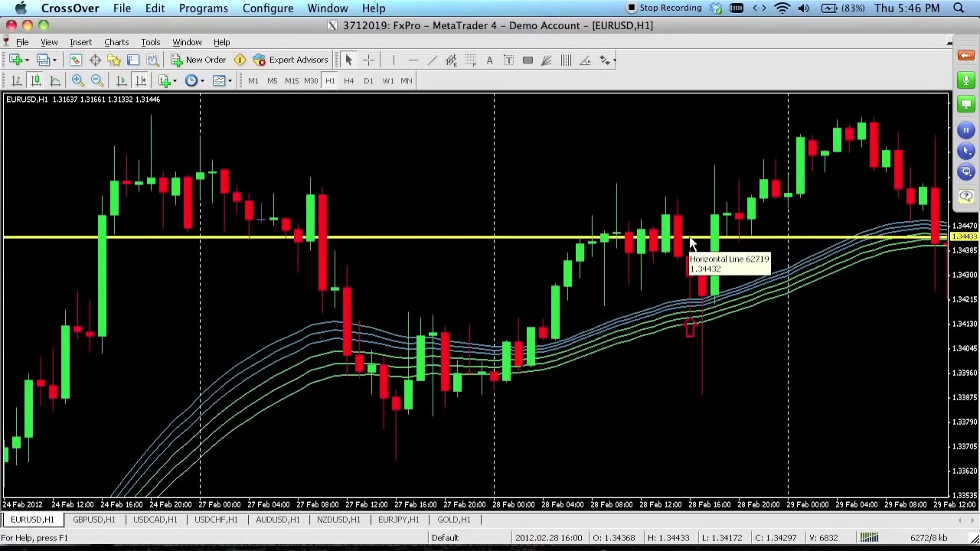980x551 pixels.
Task: Open the MetaTrader File menu
Action: (x=22, y=42)
